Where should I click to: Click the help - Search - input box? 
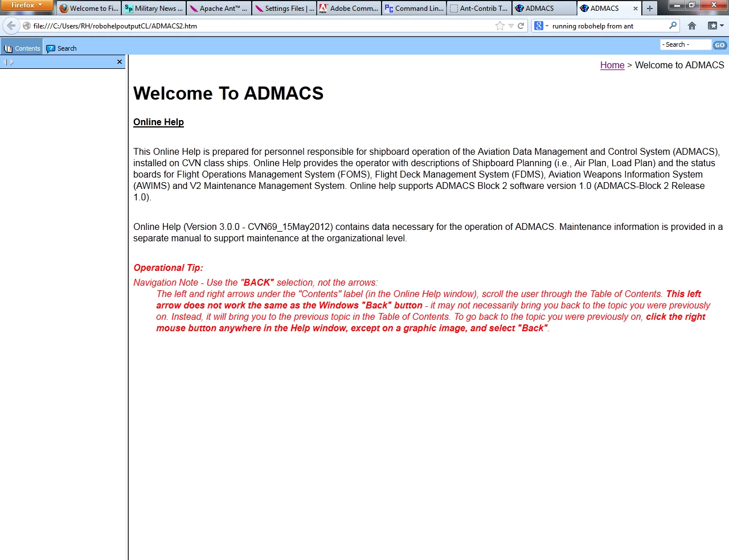coord(686,44)
